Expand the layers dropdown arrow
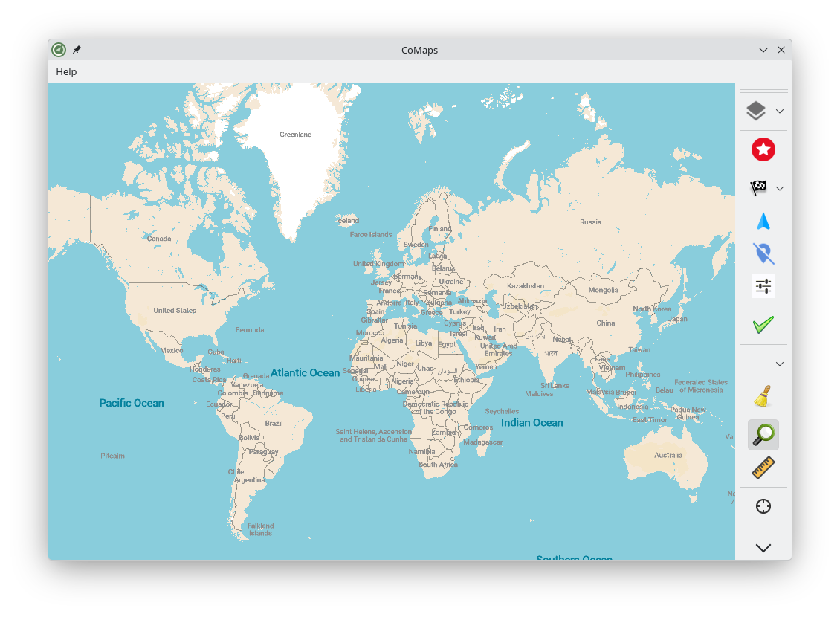This screenshot has width=840, height=617. coord(780,112)
